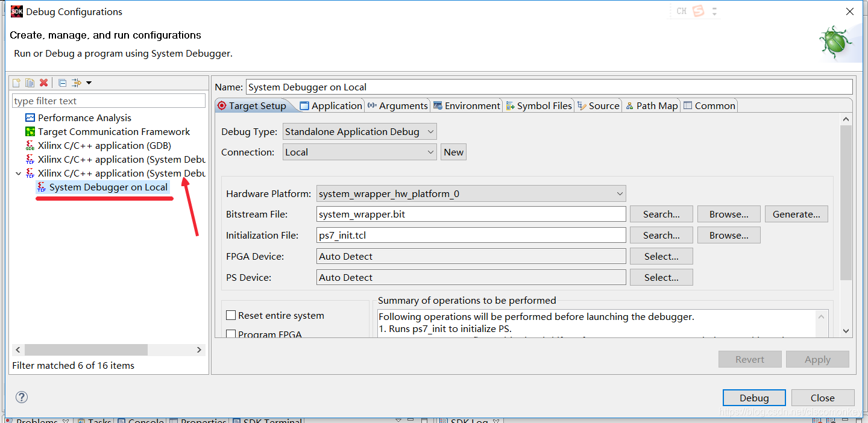Switch to the Target Setup tab

252,105
